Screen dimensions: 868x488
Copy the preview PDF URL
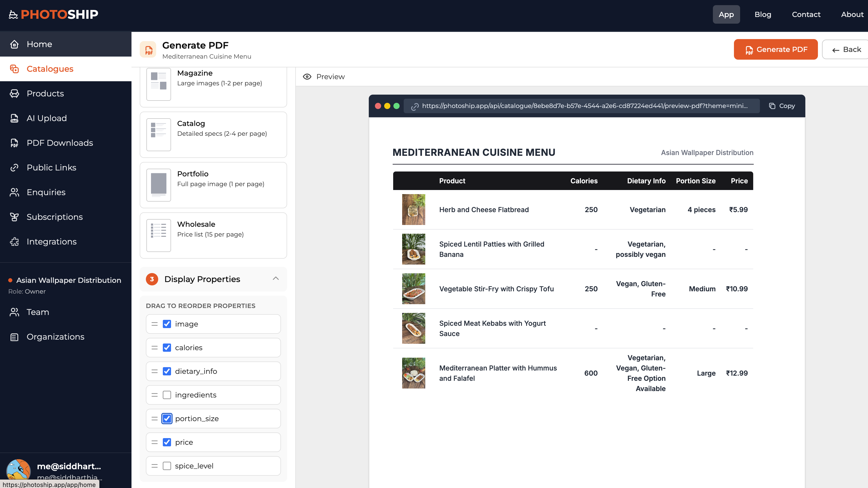[x=782, y=106]
